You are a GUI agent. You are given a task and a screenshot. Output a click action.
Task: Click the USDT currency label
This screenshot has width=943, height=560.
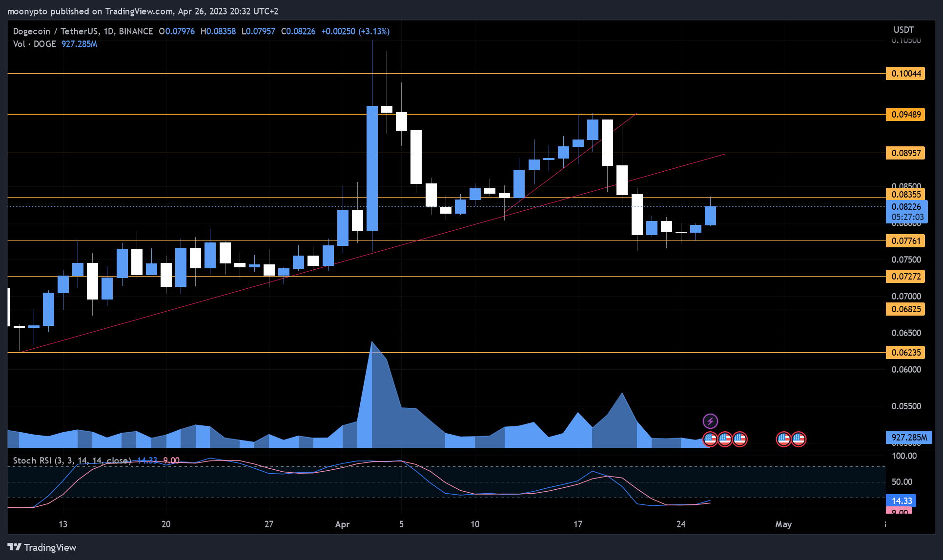pyautogui.click(x=904, y=30)
